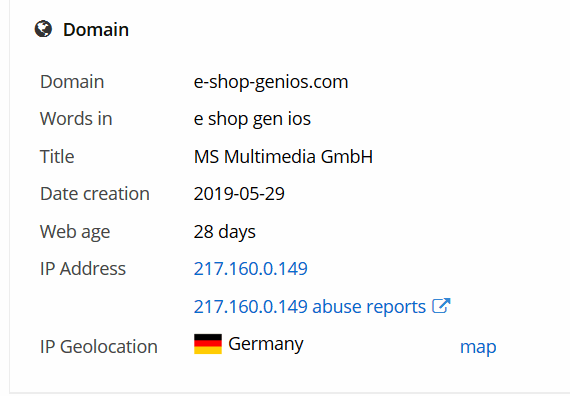Click the Domain row label in the table

(x=72, y=82)
